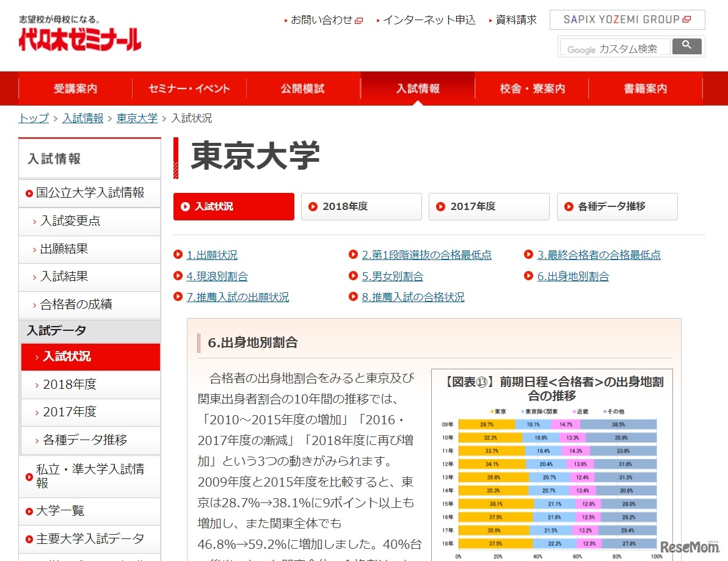Click the search magnifier icon

coord(687,46)
